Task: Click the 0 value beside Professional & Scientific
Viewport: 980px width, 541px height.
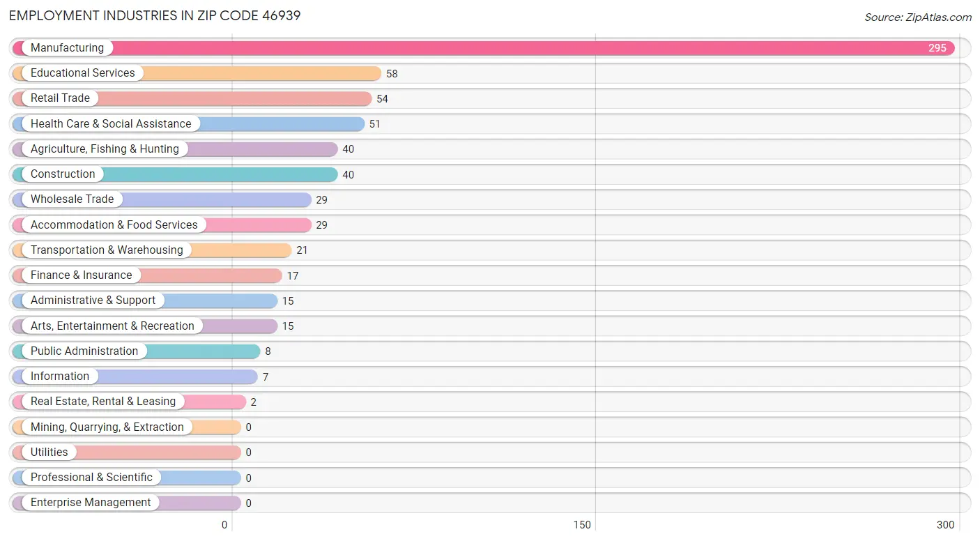Action: point(248,478)
